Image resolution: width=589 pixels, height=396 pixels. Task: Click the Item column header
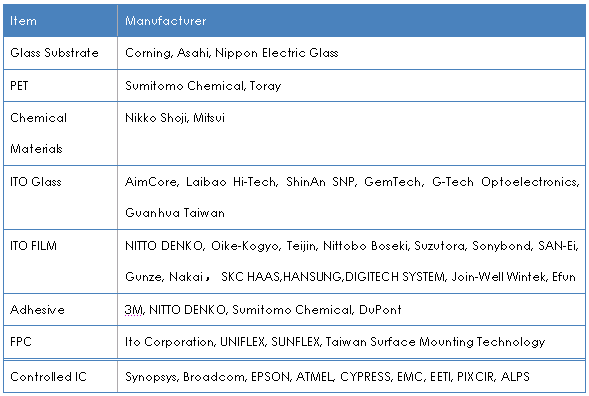(x=60, y=21)
